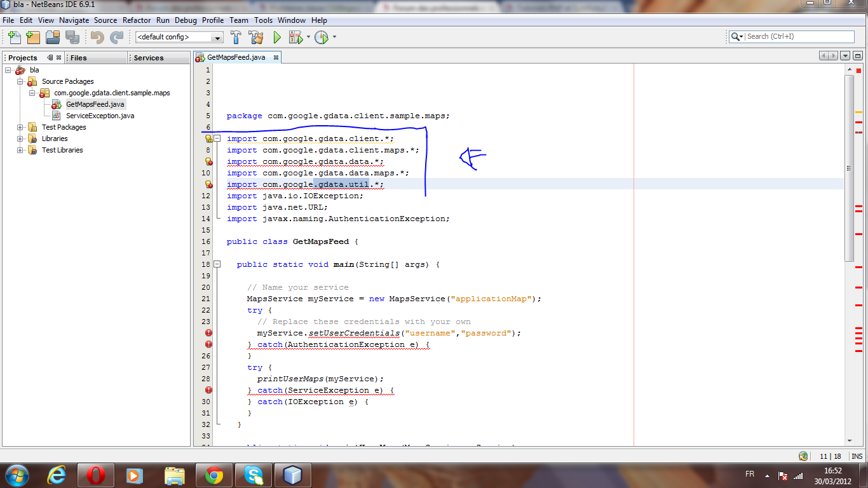The image size is (868, 488).
Task: Build the main project with hammer icon
Action: [236, 37]
